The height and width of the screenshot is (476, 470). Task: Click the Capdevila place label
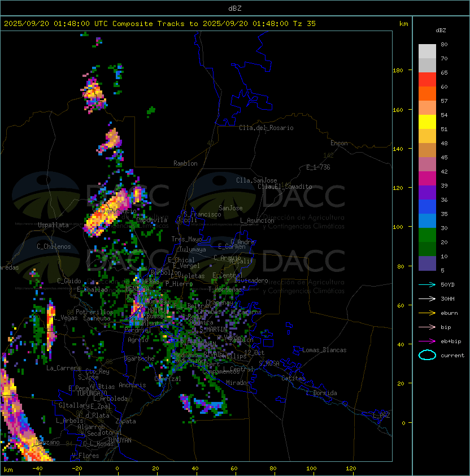click(151, 220)
